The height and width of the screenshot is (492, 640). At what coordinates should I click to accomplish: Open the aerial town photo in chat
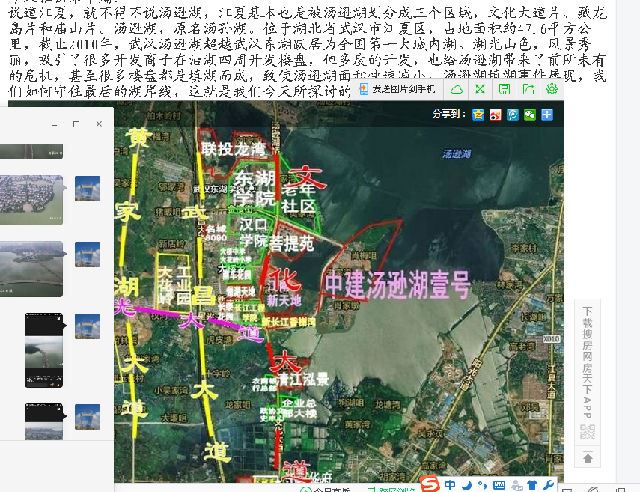tap(31, 200)
